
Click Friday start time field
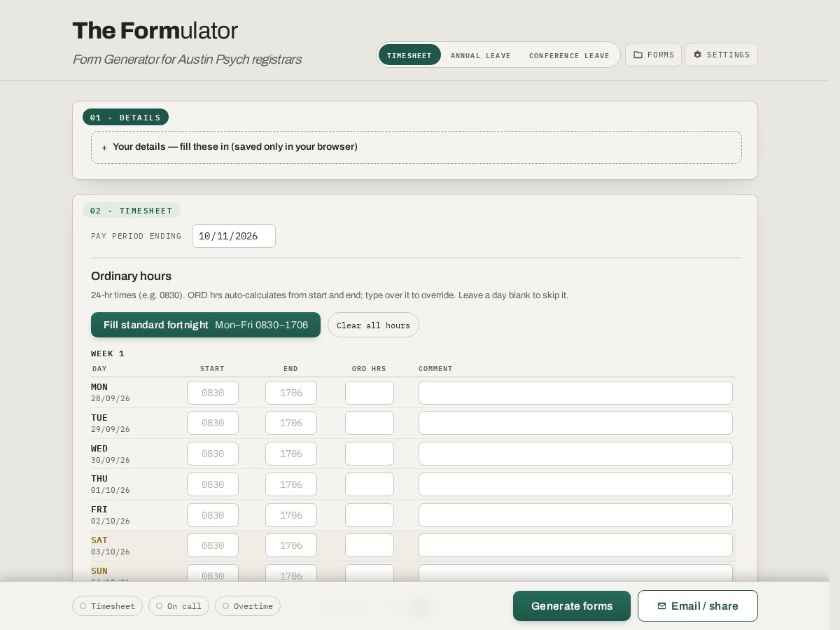[x=213, y=515]
